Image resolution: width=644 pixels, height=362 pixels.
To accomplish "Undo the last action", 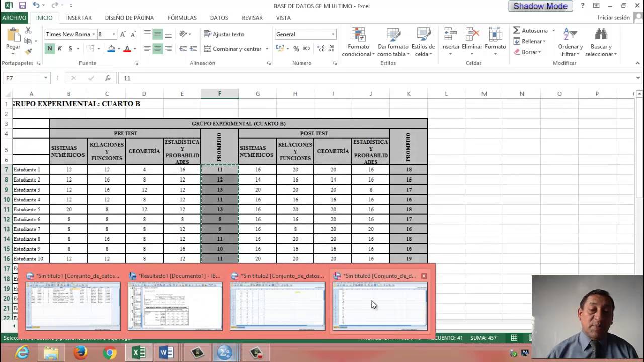I will click(36, 6).
